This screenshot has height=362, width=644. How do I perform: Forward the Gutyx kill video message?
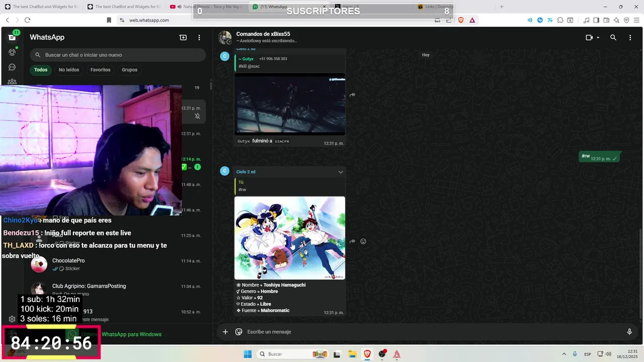tap(352, 95)
